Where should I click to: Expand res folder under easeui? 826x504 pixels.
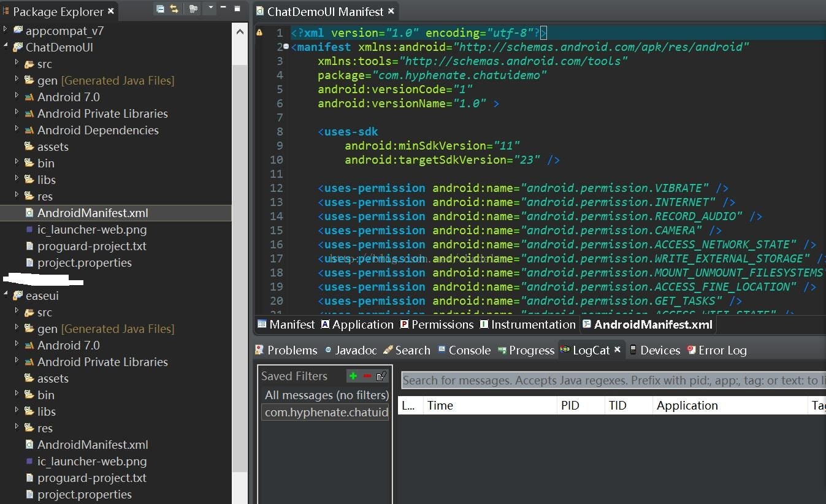pos(17,427)
